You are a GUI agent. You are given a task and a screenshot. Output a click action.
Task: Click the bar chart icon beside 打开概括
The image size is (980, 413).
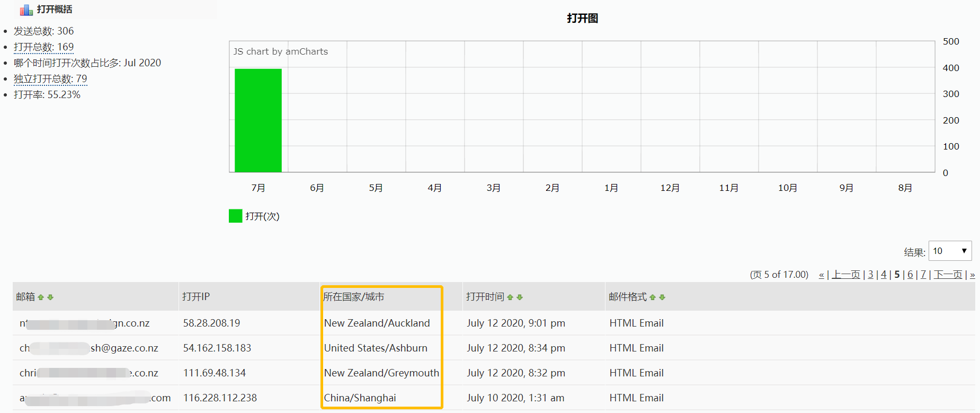(x=26, y=10)
